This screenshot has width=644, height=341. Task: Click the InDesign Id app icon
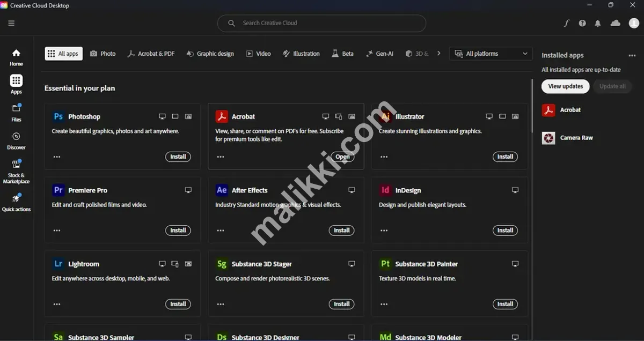tap(385, 190)
